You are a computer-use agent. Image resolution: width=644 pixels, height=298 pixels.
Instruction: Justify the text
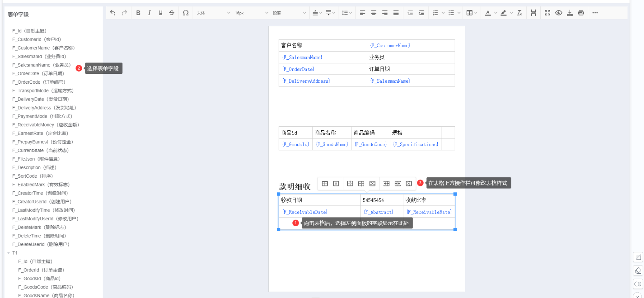point(396,13)
